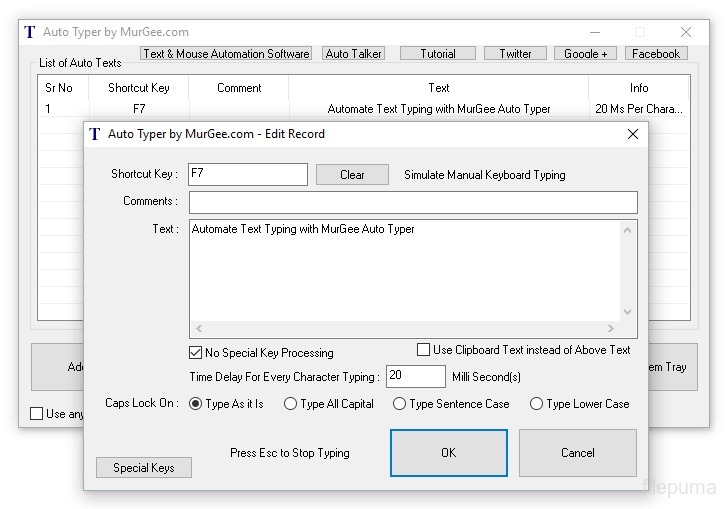728x509 pixels.
Task: Enable Use Clipboard Text instead of Above Text
Action: click(x=424, y=350)
